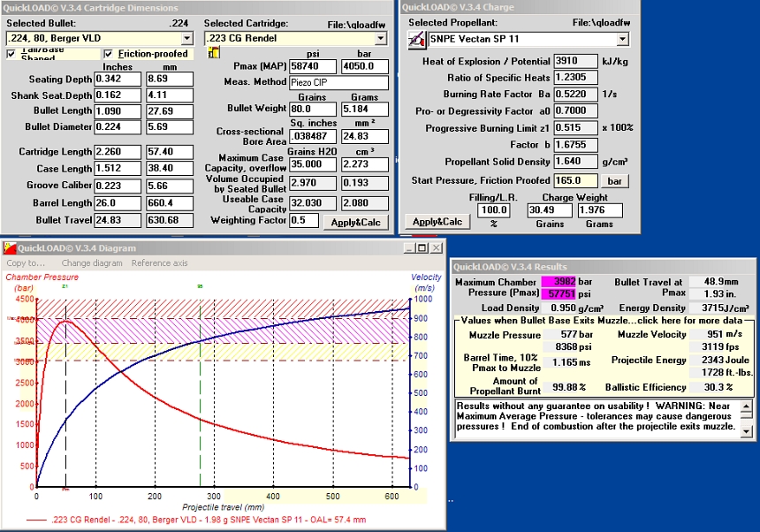Click the Groove Caliber inches field
760x532 pixels.
(x=118, y=186)
